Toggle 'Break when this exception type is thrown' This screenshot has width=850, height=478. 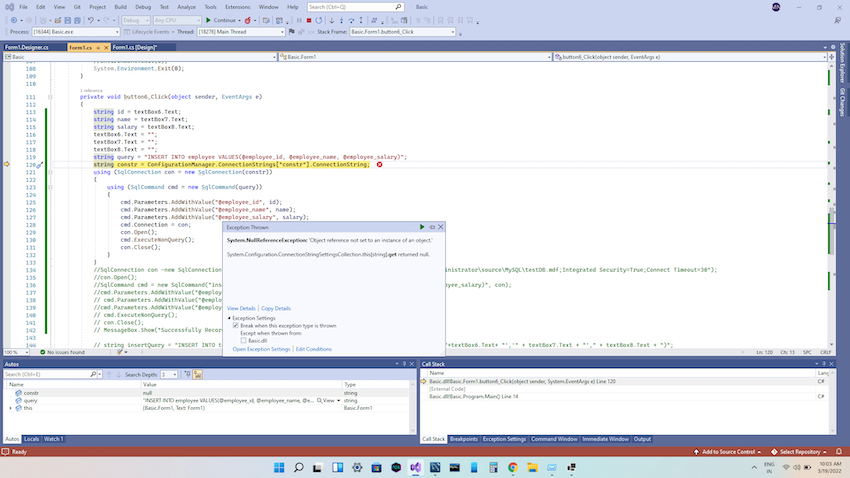click(236, 326)
